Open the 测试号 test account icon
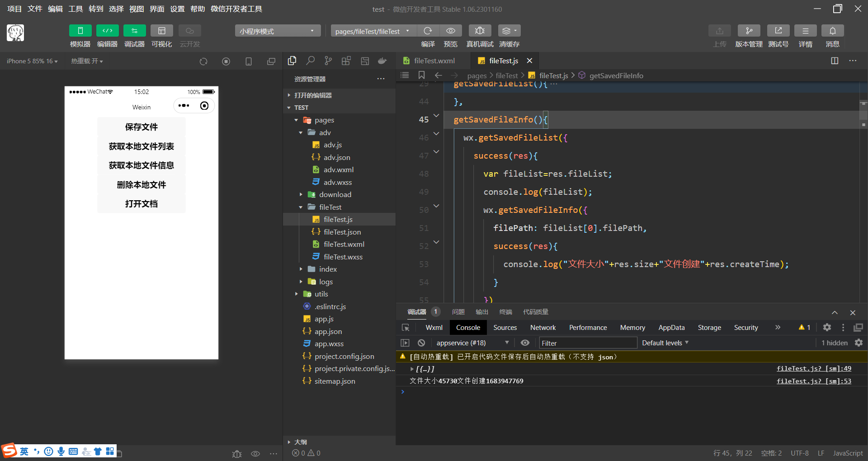 778,31
